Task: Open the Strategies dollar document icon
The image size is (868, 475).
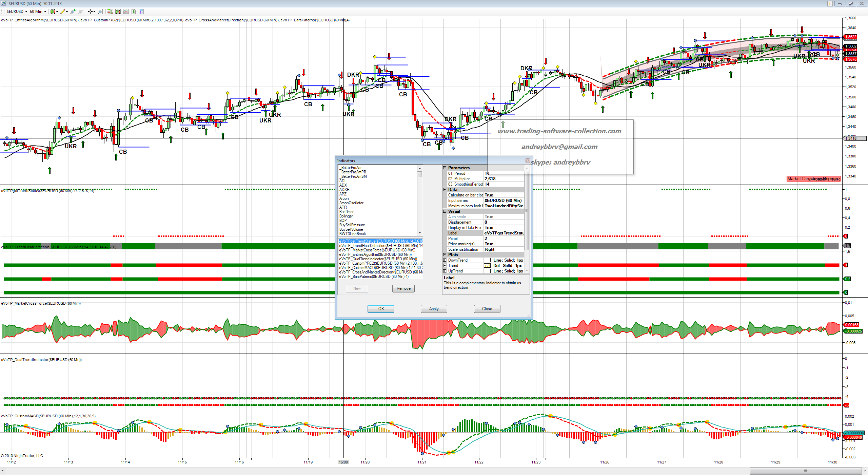Action: 134,12
